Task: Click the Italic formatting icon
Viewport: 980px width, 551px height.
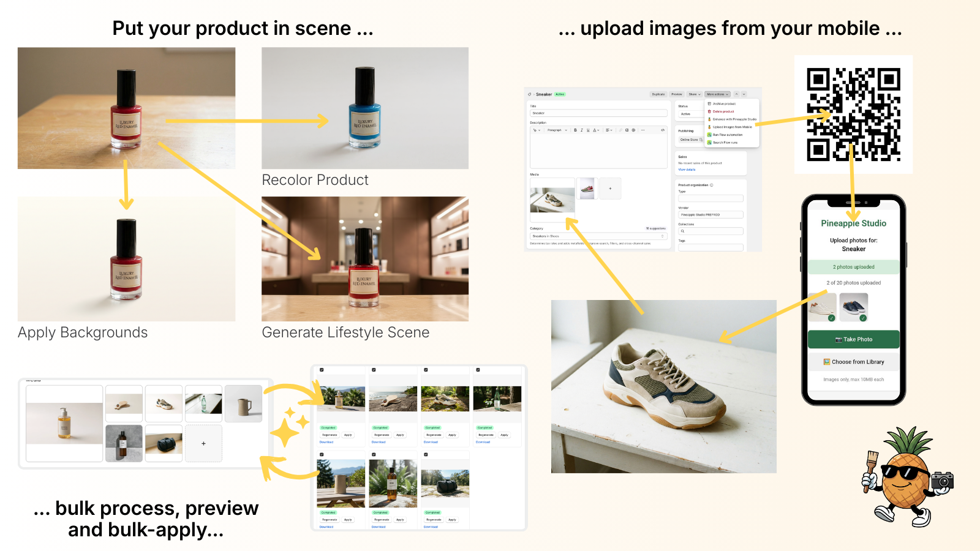Action: coord(581,130)
